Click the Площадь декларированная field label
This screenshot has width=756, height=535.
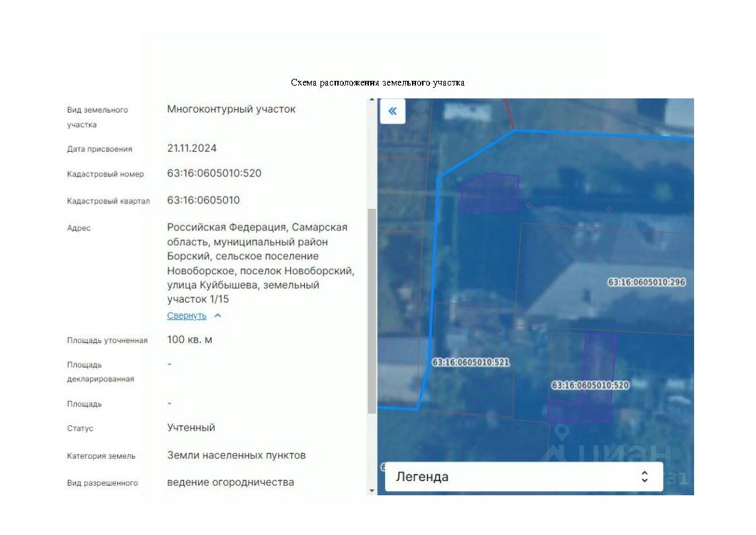pos(100,372)
